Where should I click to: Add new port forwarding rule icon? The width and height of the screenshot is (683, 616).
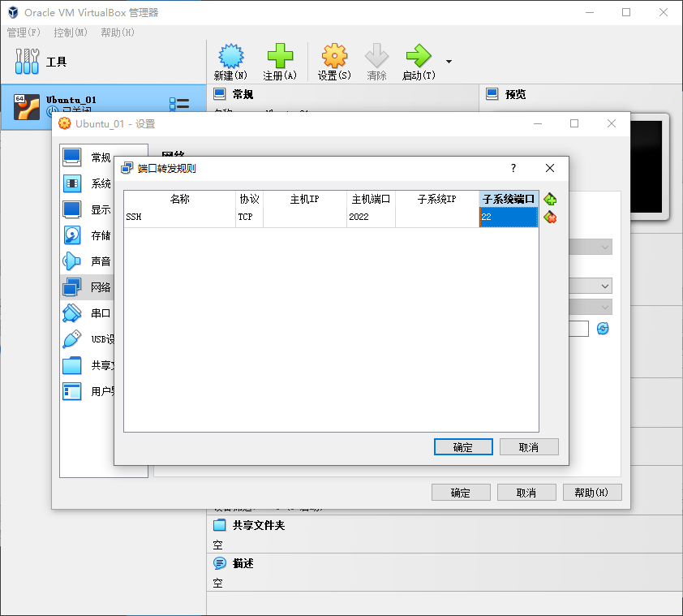(x=550, y=199)
